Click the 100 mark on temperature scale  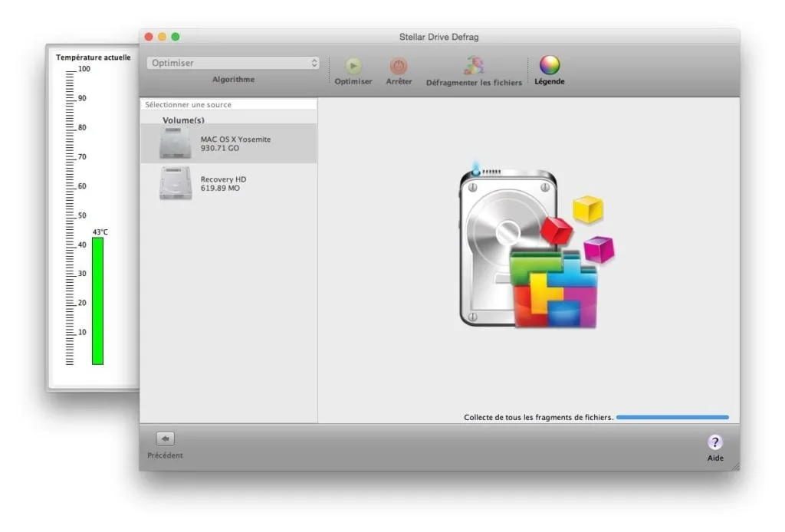[x=84, y=69]
